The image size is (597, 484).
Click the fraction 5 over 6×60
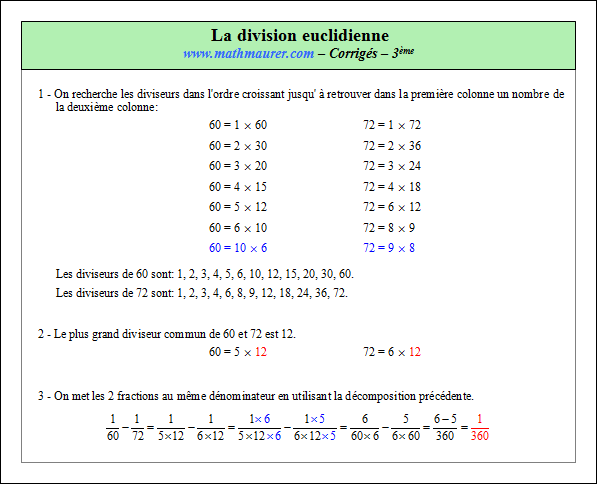(406, 428)
